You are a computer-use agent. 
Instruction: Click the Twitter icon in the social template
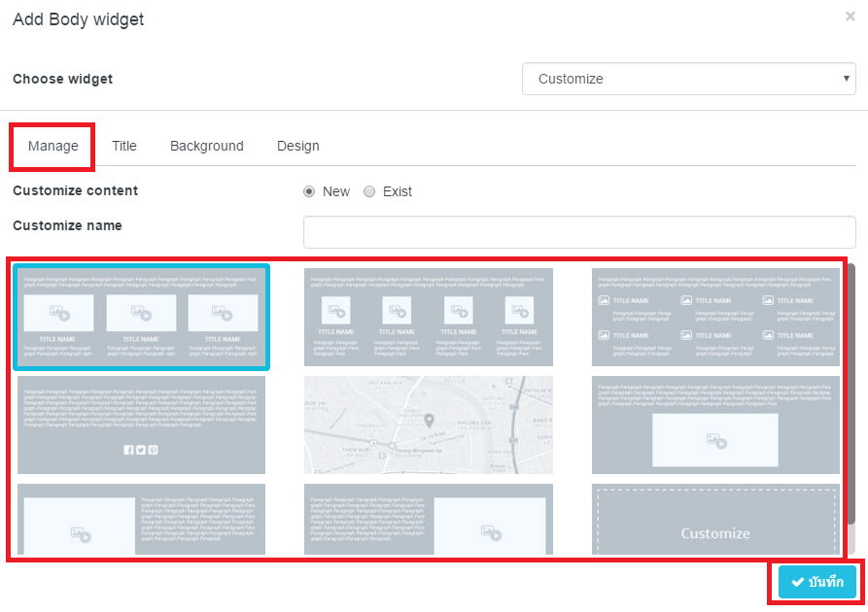click(x=141, y=450)
